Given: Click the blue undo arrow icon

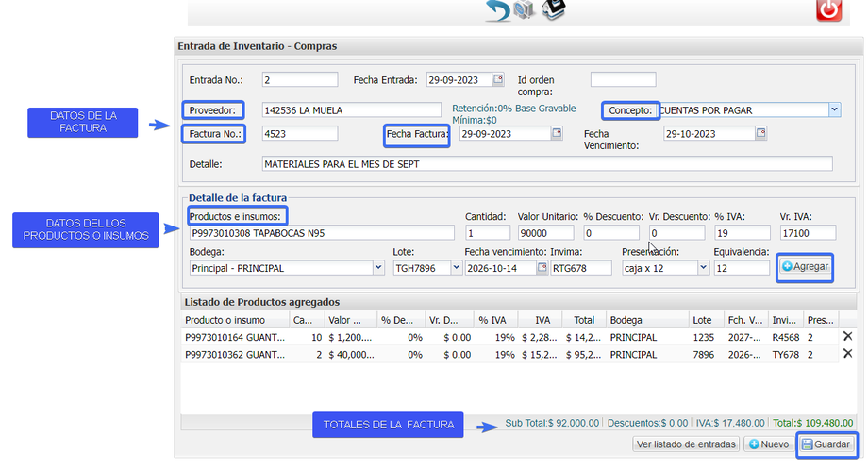Looking at the screenshot, I should (x=497, y=10).
